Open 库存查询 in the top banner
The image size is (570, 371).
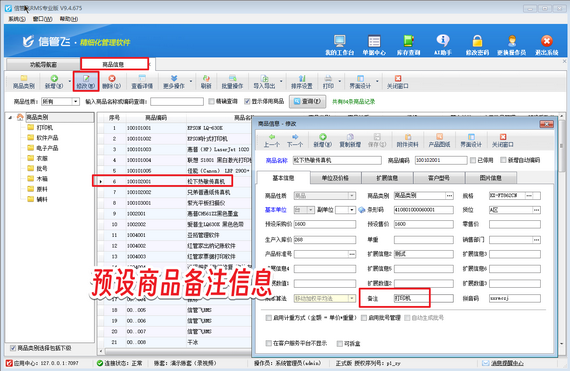pyautogui.click(x=408, y=45)
